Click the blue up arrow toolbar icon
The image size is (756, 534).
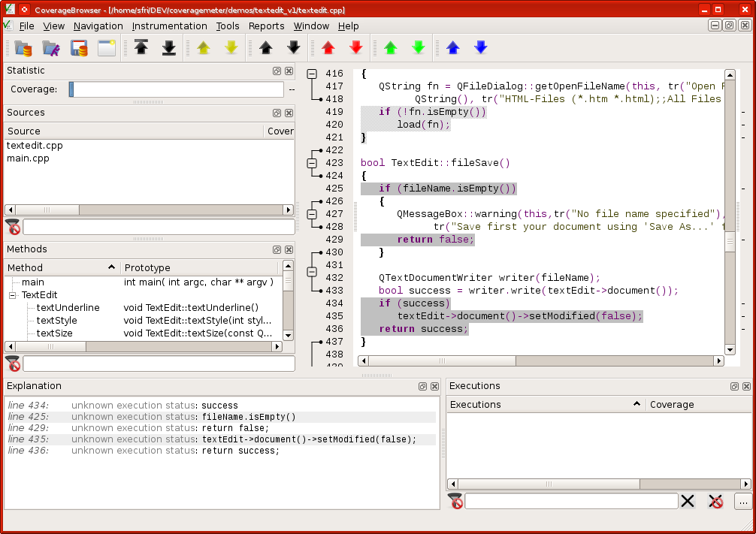coord(452,48)
